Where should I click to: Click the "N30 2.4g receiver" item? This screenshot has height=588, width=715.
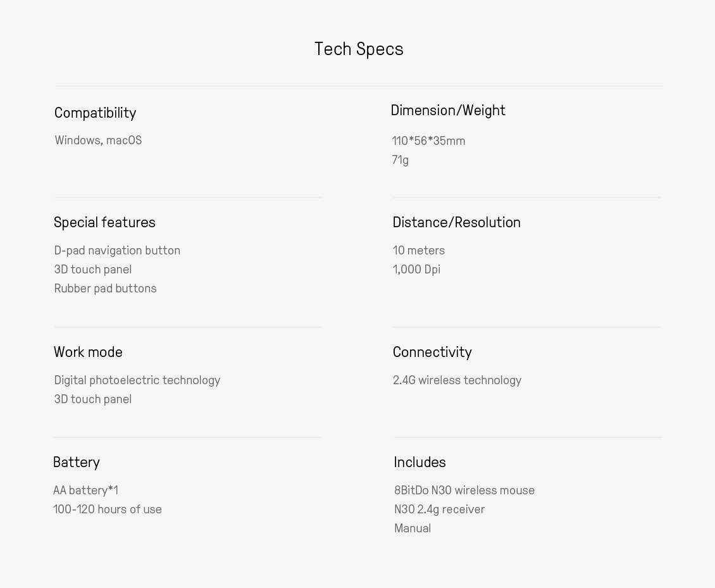(439, 510)
